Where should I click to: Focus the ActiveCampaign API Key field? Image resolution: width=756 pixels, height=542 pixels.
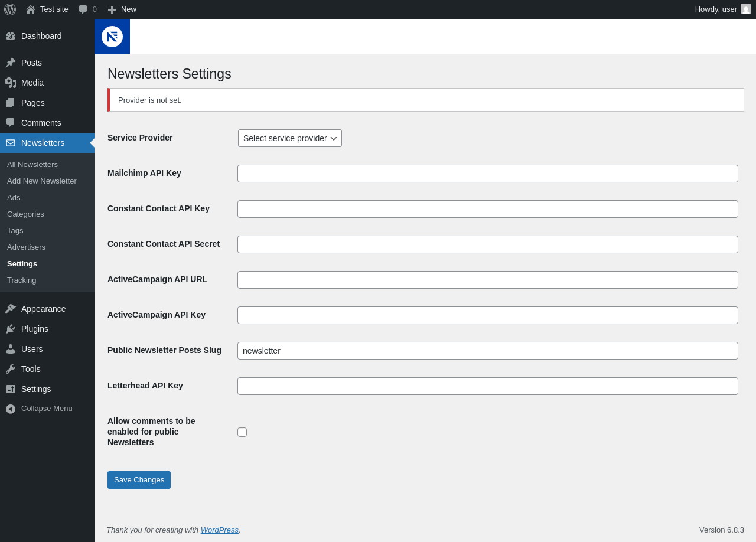[x=488, y=315]
